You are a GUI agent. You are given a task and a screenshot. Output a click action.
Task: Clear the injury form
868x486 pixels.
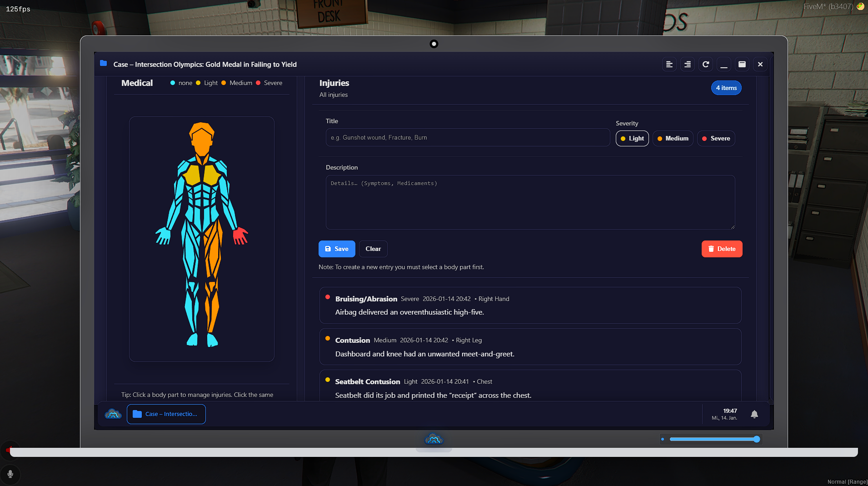(373, 249)
